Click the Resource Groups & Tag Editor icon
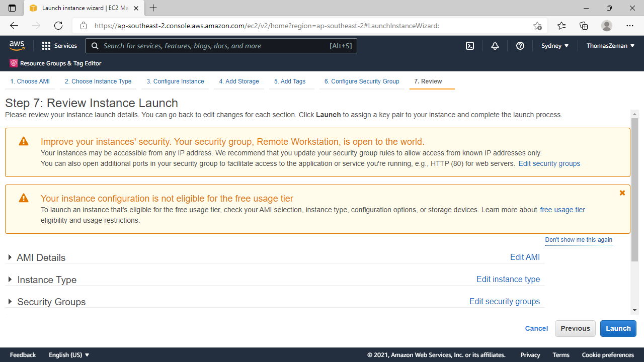 14,63
